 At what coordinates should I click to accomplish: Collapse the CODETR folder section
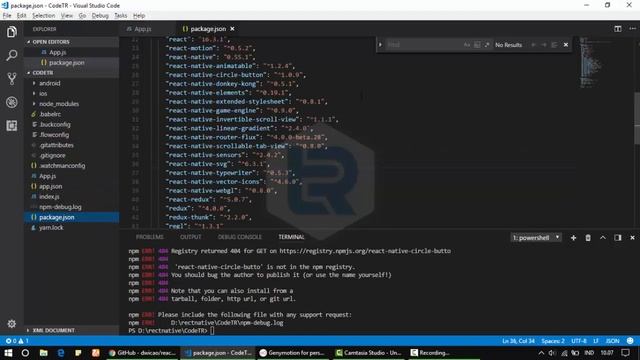71,73
